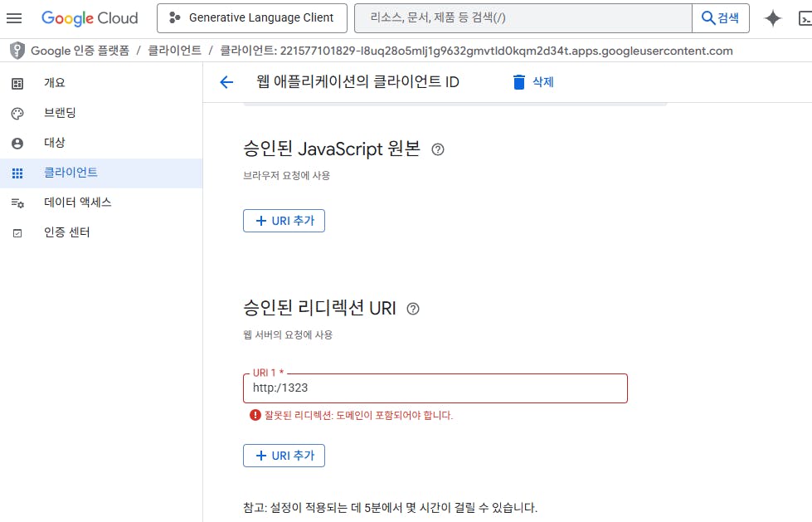Click the 검색 search button
Screen dimensions: 812x522
coord(720,18)
